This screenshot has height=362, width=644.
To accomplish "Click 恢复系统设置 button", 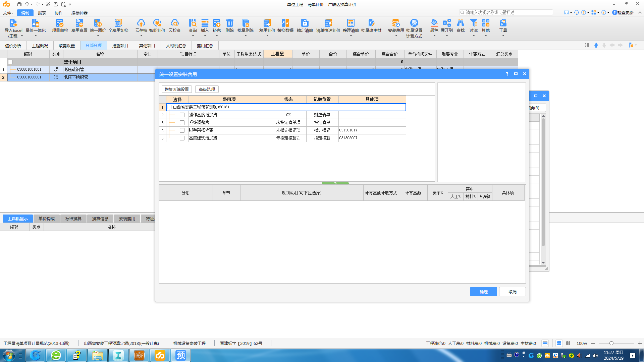I will point(177,89).
